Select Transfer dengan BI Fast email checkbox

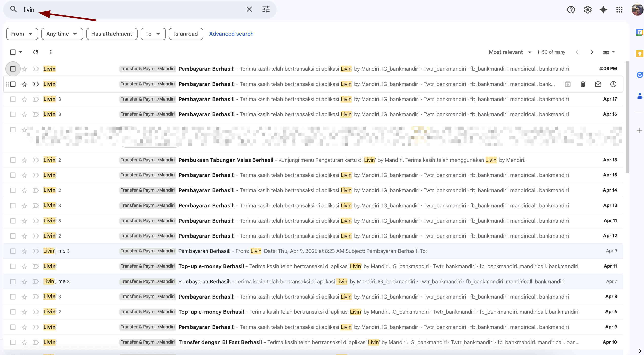pyautogui.click(x=13, y=342)
